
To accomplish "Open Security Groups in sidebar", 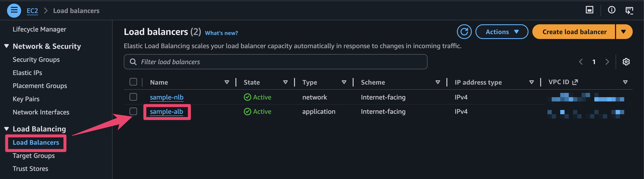I will pos(36,59).
